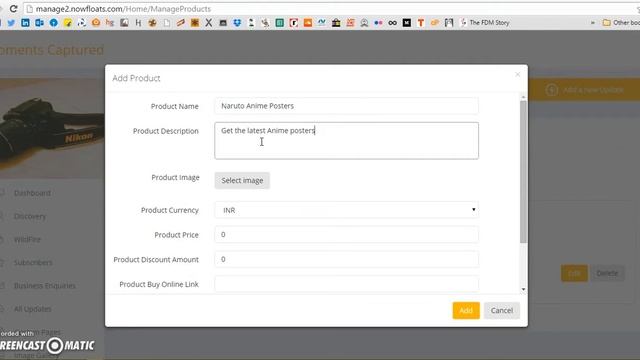Open the Dropbox bookmark icon
The height and width of the screenshot is (360, 640).
[237, 23]
